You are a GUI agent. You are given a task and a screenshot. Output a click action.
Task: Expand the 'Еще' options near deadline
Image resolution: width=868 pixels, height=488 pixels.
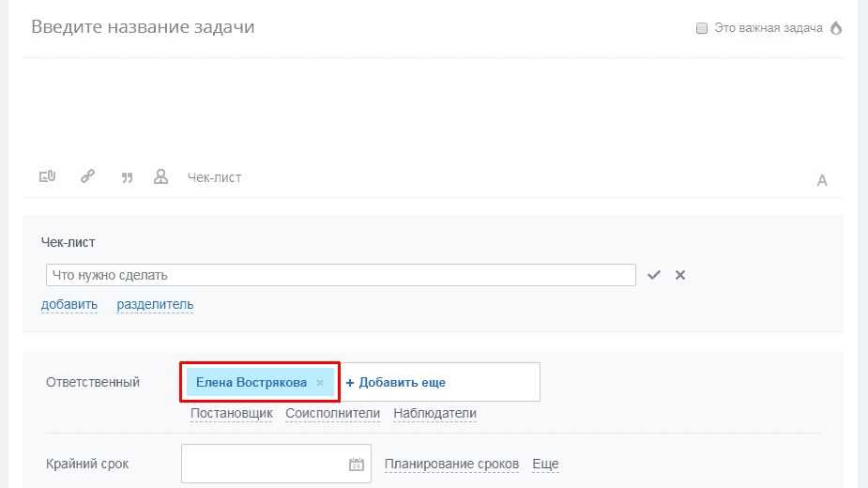pyautogui.click(x=545, y=464)
